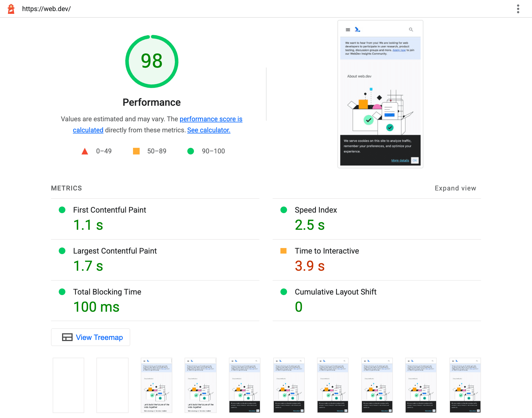Click the First Contentful Paint green indicator
This screenshot has height=418, width=532.
[62, 210]
